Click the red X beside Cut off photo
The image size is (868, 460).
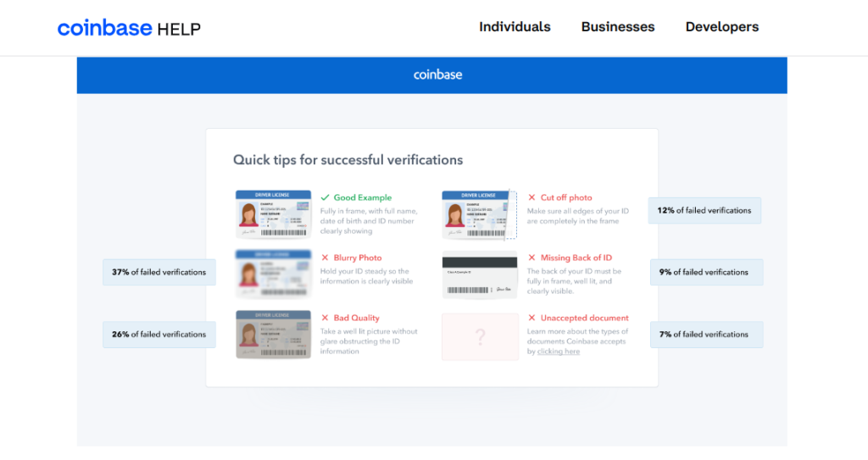tap(531, 197)
